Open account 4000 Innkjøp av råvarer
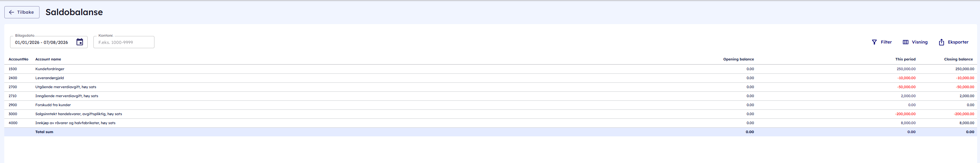The image size is (980, 163). pos(490,123)
